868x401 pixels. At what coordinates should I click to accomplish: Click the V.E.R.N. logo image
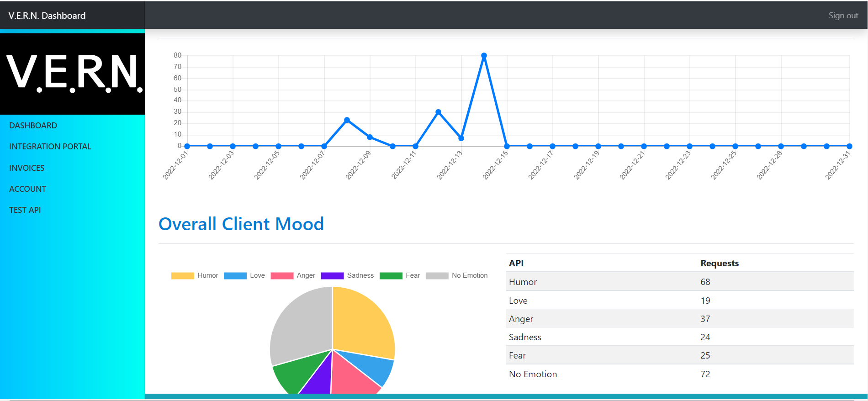pyautogui.click(x=72, y=74)
